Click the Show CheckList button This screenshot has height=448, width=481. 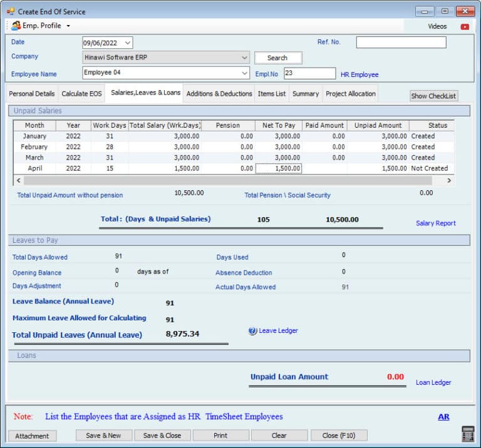pyautogui.click(x=433, y=96)
